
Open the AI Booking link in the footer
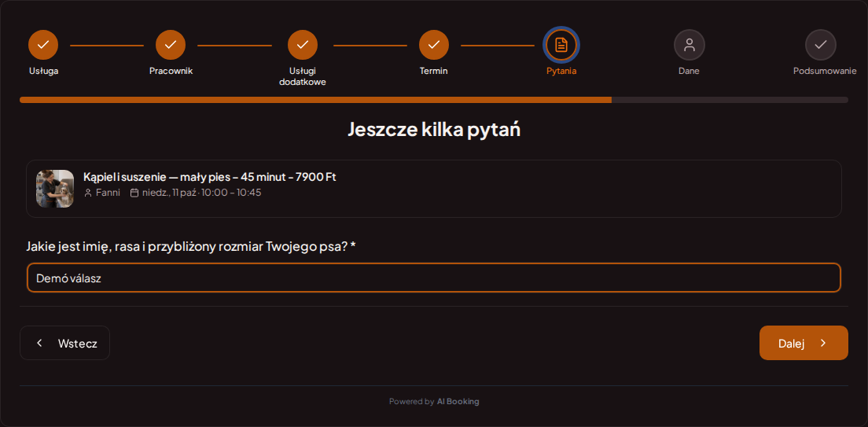click(x=458, y=402)
